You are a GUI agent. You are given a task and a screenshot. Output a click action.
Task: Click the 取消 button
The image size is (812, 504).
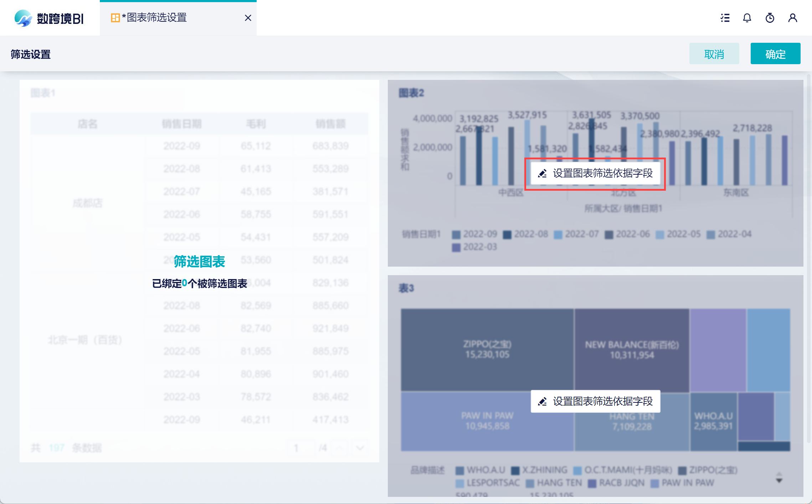(714, 54)
